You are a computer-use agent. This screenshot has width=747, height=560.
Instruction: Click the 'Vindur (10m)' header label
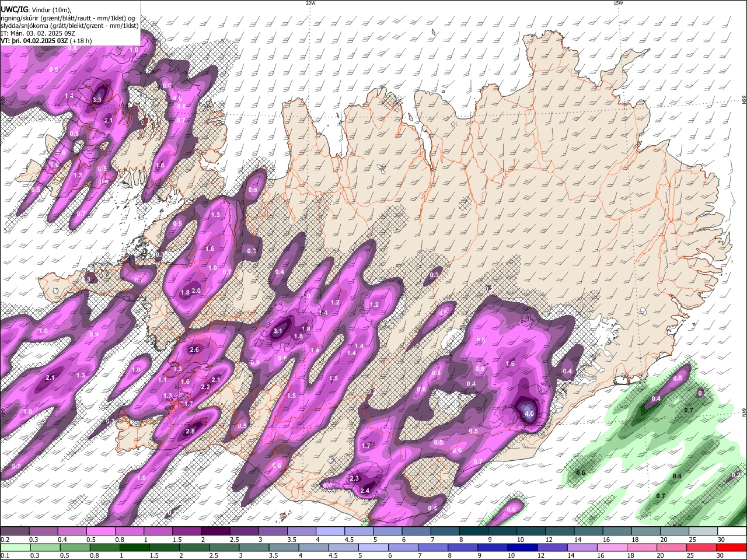52,9
